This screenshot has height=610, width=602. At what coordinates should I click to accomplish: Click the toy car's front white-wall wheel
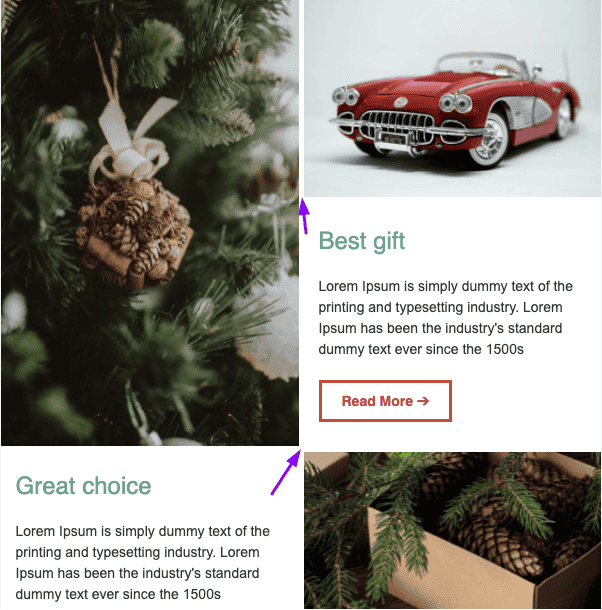(x=489, y=141)
